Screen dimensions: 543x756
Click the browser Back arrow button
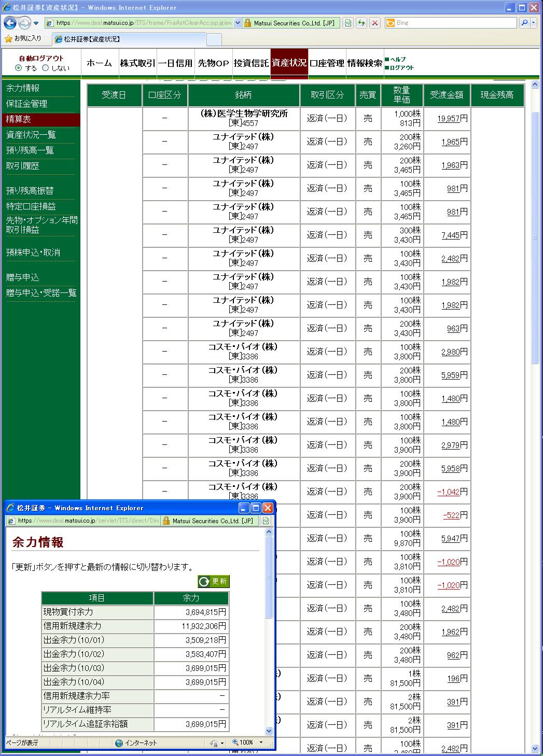tap(10, 23)
